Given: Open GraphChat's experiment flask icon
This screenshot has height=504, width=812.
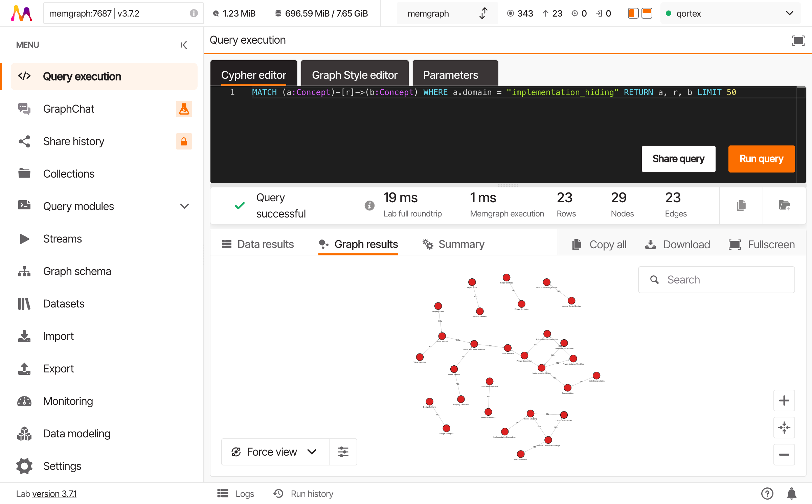Looking at the screenshot, I should pos(184,109).
